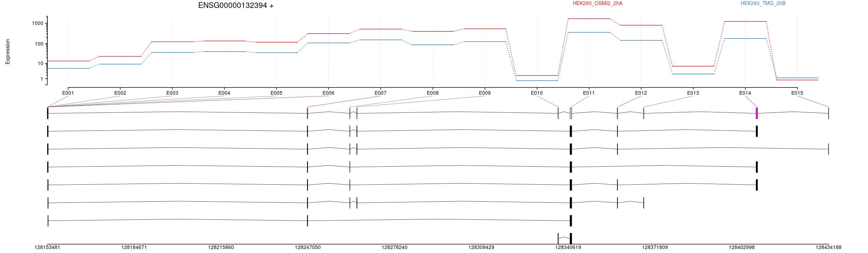Viewport: 868px width, 253px height.
Task: Select exon bin label E010
Action: [x=537, y=93]
